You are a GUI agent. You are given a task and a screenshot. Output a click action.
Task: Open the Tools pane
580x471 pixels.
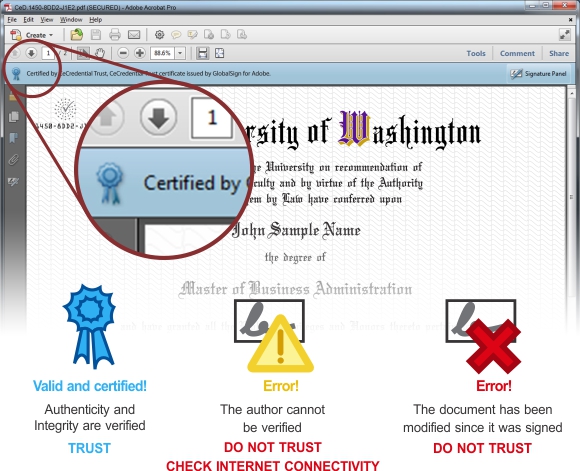point(476,53)
